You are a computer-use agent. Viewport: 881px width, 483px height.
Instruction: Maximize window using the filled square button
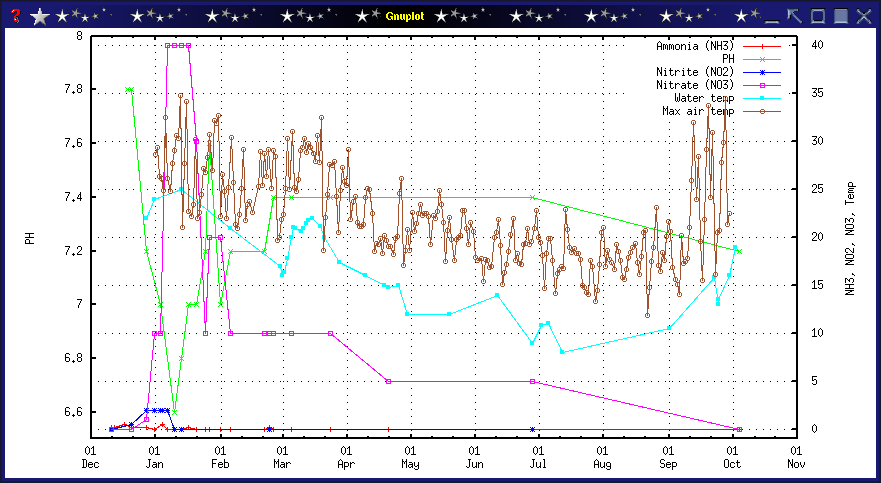click(x=841, y=16)
